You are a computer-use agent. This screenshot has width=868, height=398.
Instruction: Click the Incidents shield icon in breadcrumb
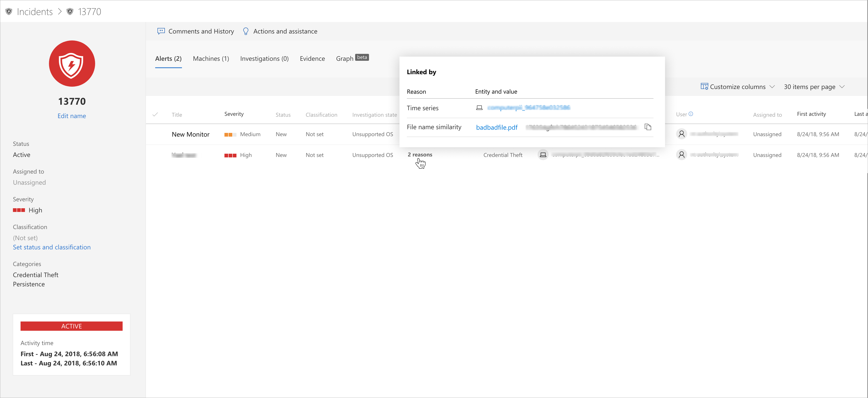tap(9, 12)
